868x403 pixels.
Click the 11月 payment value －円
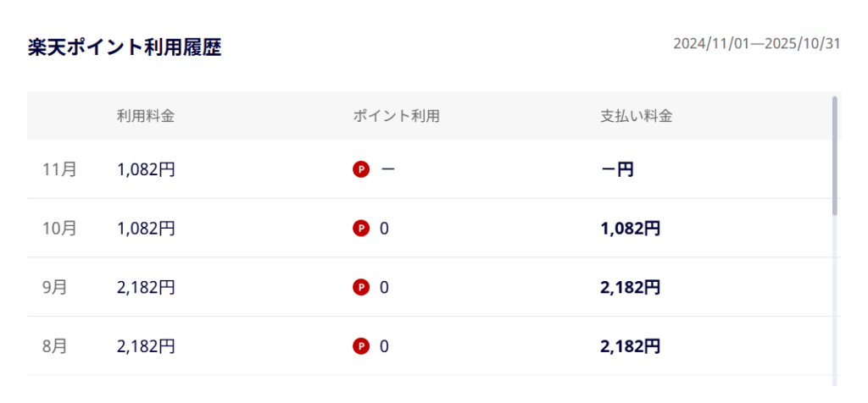[x=617, y=169]
